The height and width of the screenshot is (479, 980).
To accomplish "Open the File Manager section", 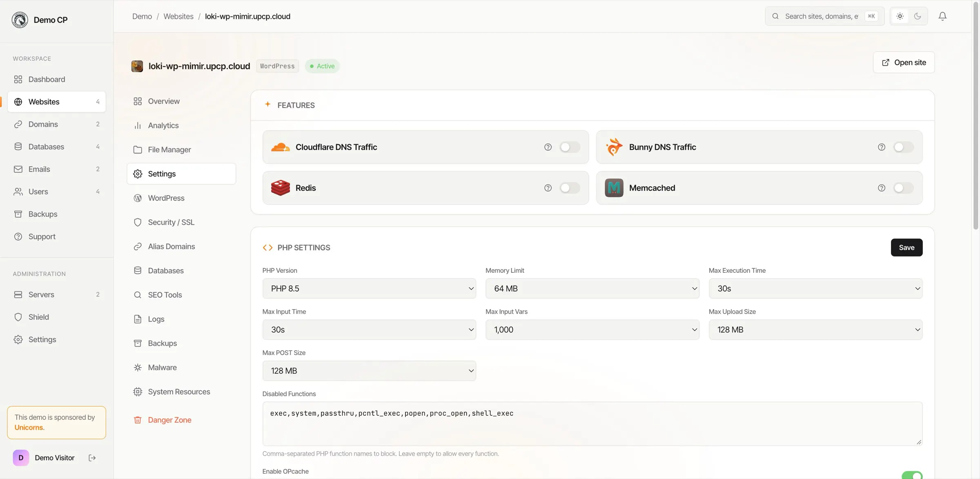I will click(x=181, y=149).
